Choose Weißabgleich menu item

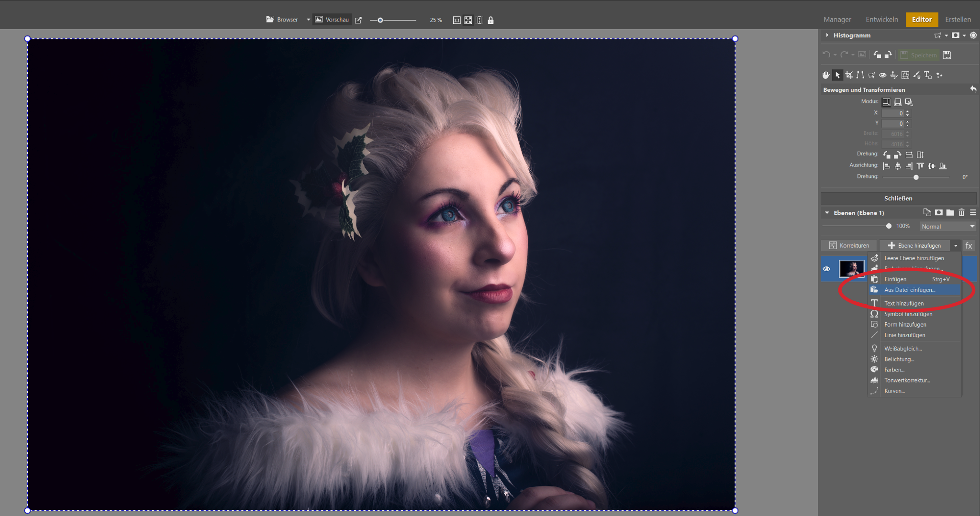(x=915, y=349)
